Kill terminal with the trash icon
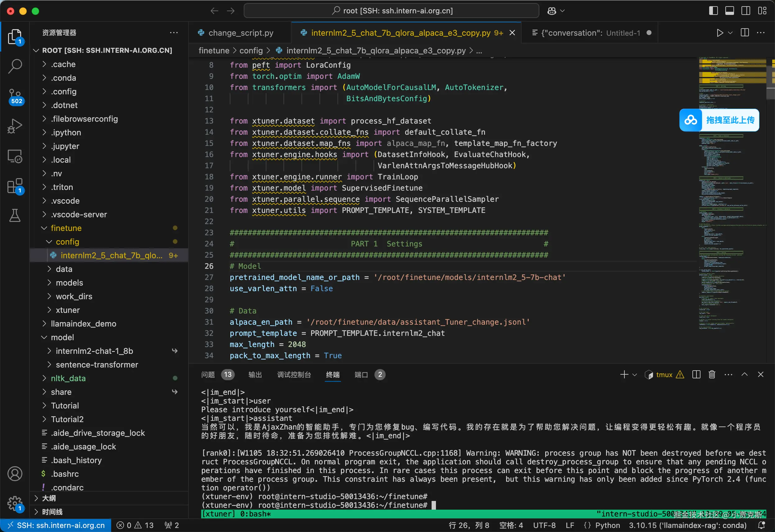Screen dimensions: 775x532 [x=712, y=374]
